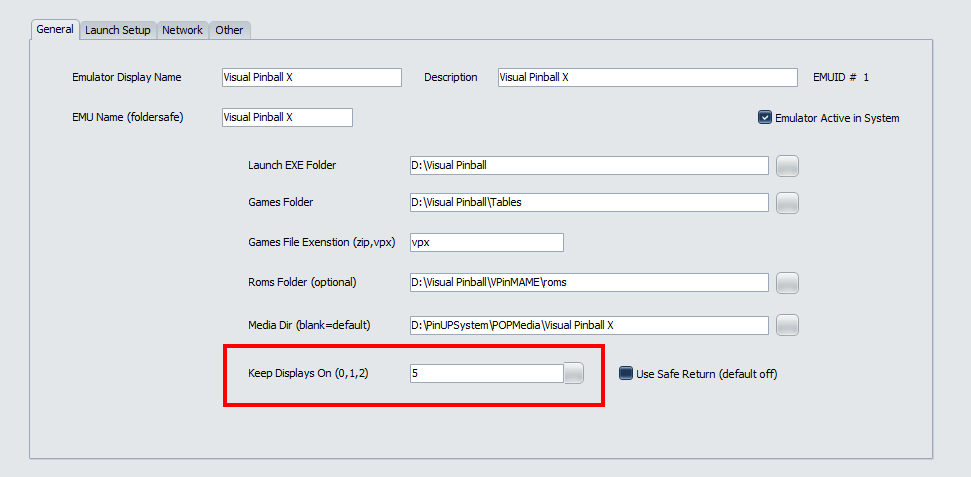Screen dimensions: 971x477
Task: Click small button next to Keep Displays On
Action: tap(573, 373)
